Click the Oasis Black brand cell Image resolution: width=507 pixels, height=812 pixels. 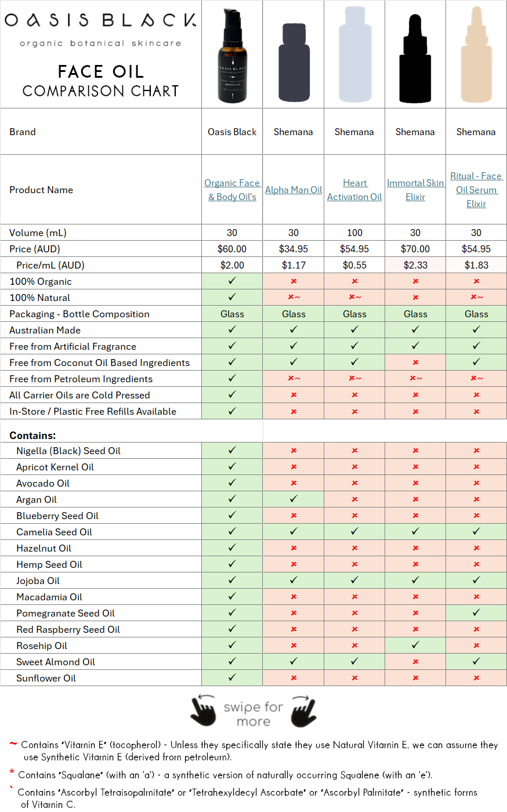pos(232,132)
